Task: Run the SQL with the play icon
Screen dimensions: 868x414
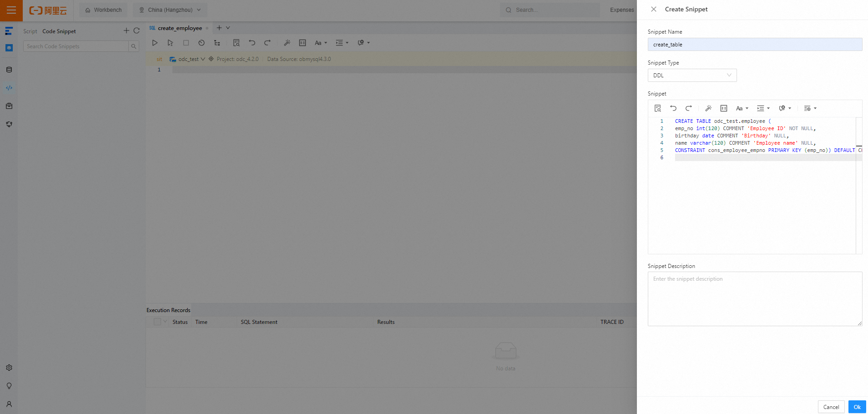Action: click(155, 43)
